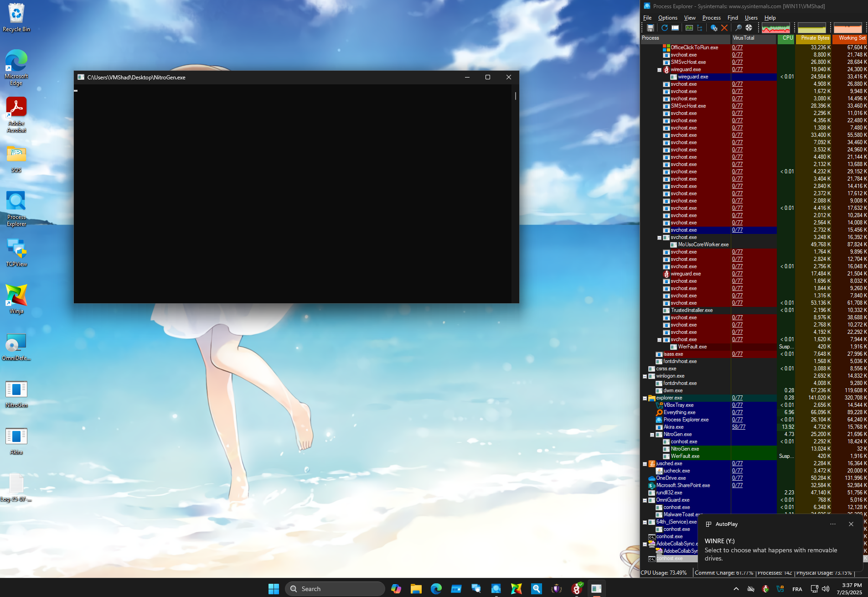This screenshot has height=597, width=868.
Task: Open the Find menu
Action: 733,18
